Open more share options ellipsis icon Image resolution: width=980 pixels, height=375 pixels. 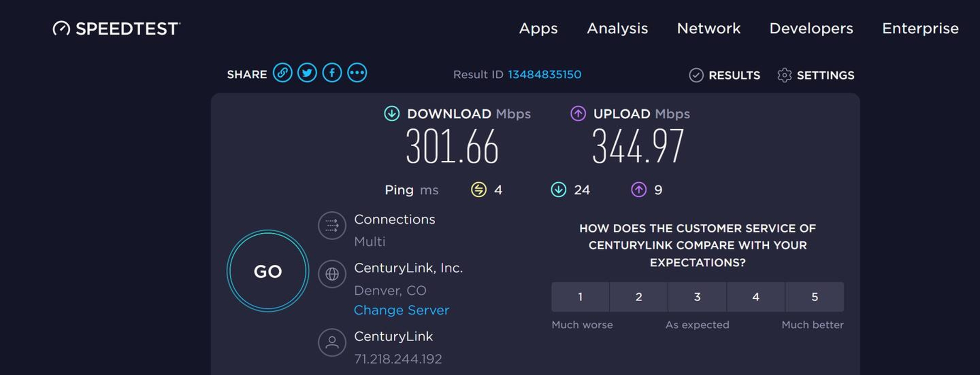point(357,73)
